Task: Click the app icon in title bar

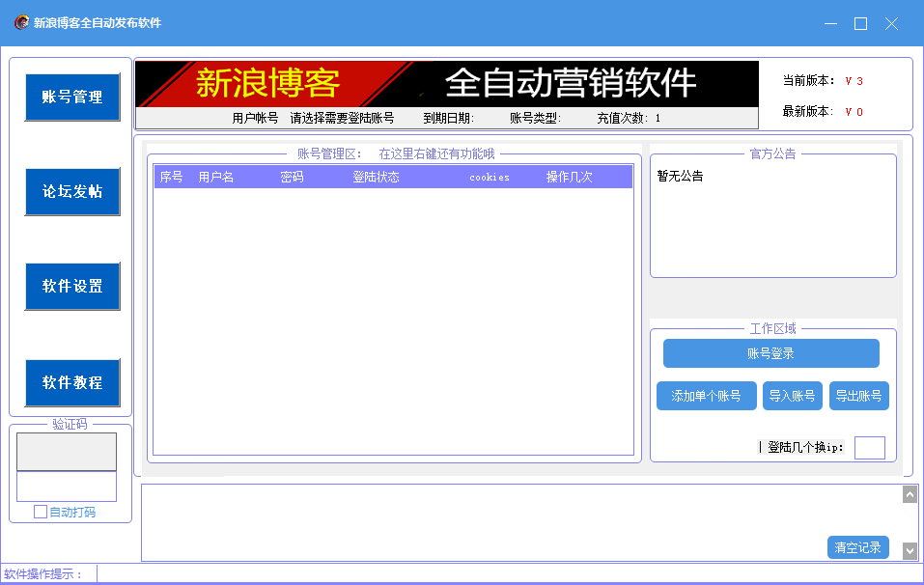Action: click(x=22, y=23)
